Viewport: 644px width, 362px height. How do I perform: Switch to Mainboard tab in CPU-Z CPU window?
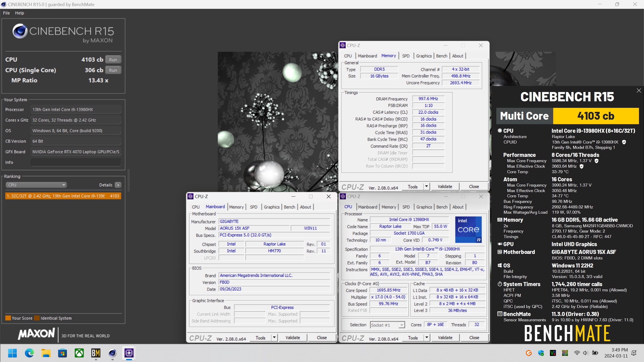pos(368,207)
